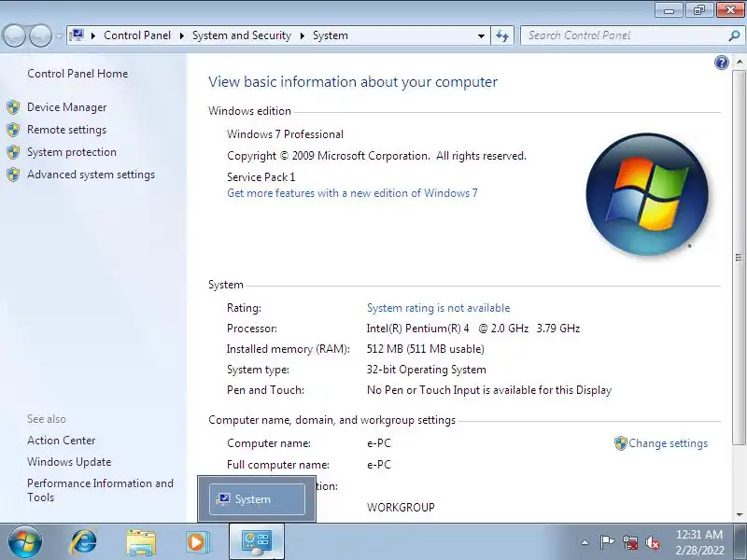Open the address bar history dropdown

point(481,35)
